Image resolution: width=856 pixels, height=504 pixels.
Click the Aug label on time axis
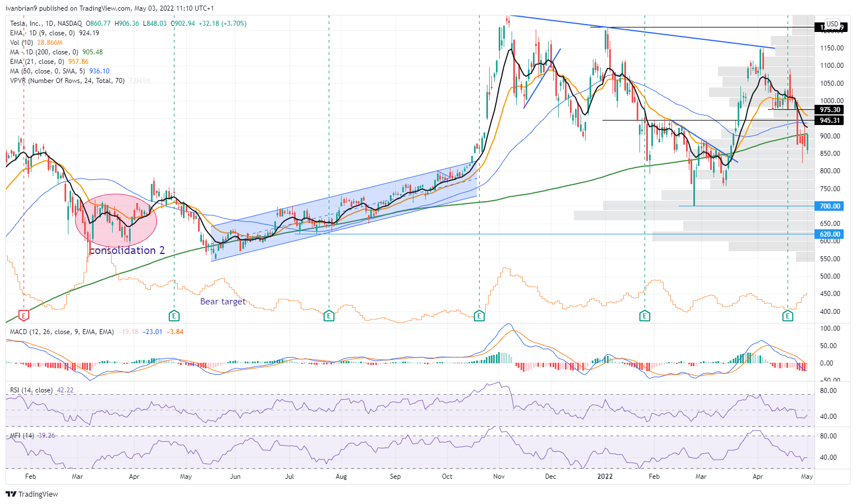coord(341,477)
